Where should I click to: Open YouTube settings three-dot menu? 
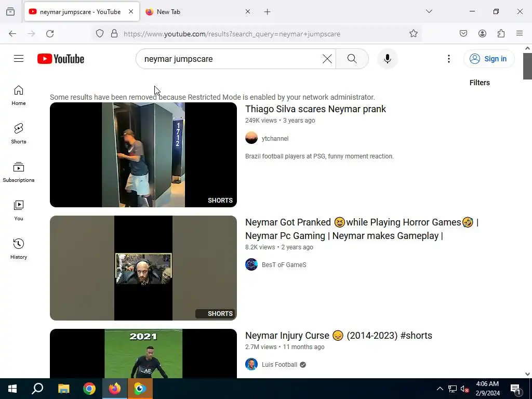pos(448,59)
